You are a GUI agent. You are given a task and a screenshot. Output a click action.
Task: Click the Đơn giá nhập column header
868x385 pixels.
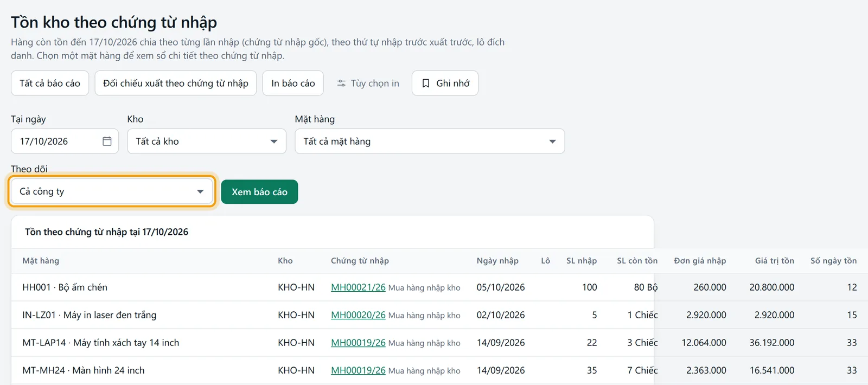point(700,261)
